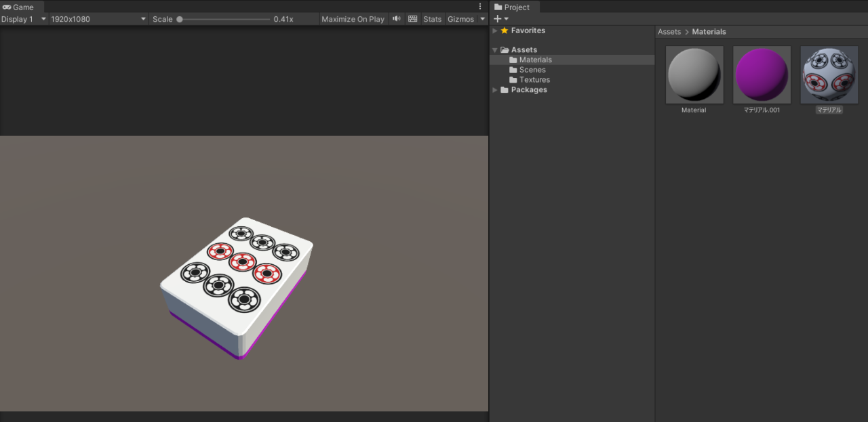Toggle the Stats overlay display
Viewport: 868px width, 422px height.
[432, 18]
